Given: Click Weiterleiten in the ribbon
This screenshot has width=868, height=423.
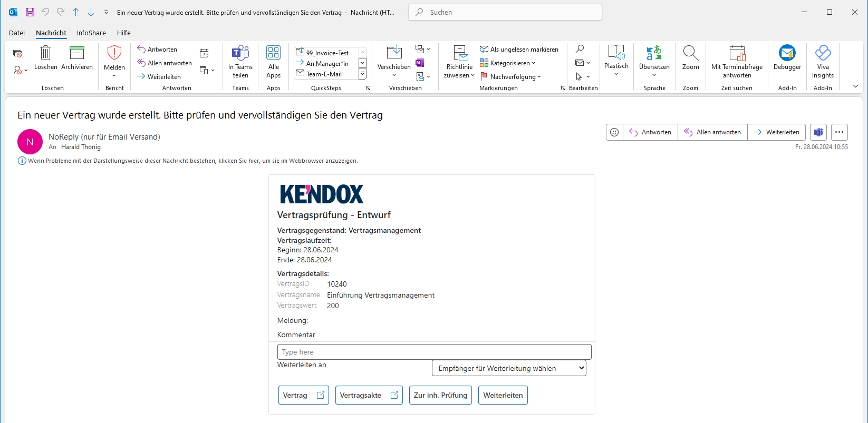Looking at the screenshot, I should point(159,77).
